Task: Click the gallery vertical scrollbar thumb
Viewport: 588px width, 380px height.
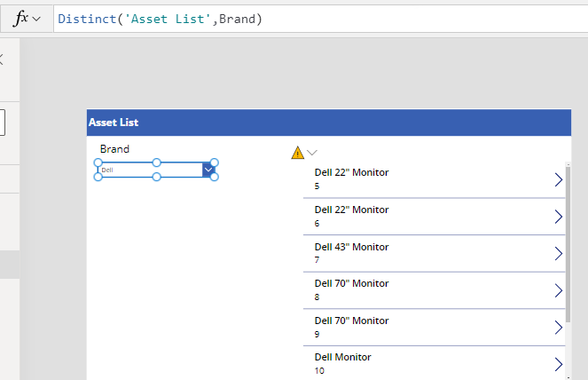Action: point(568,244)
